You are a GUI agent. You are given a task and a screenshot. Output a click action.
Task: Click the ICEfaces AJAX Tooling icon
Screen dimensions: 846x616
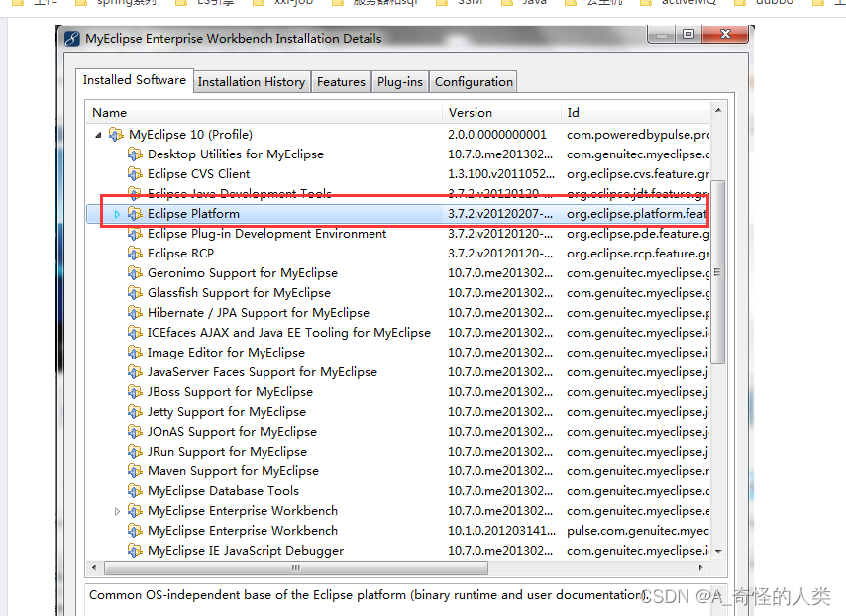[135, 333]
